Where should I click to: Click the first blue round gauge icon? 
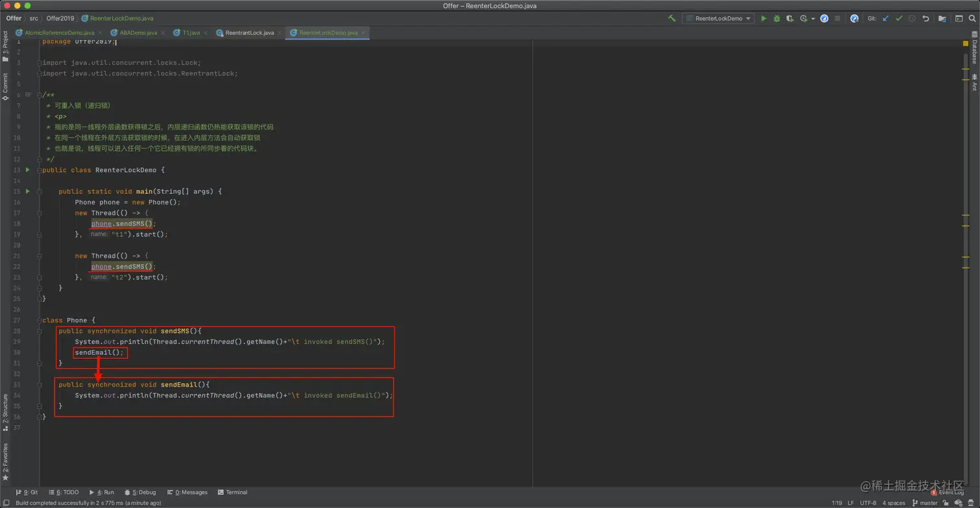point(824,18)
